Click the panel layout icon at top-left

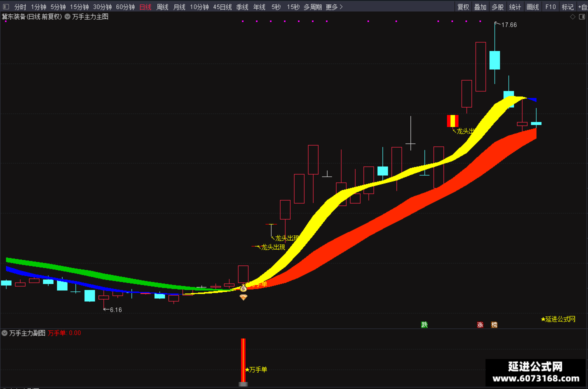point(6,7)
